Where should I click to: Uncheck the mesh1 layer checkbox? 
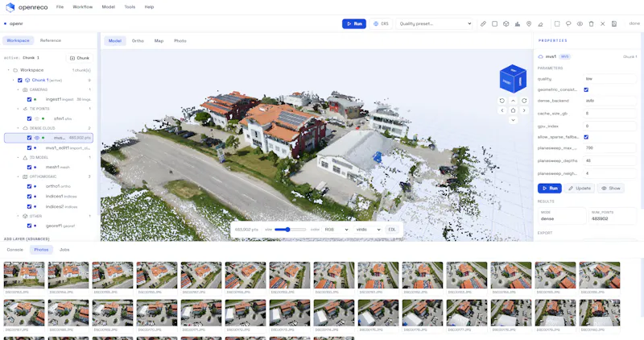29,168
